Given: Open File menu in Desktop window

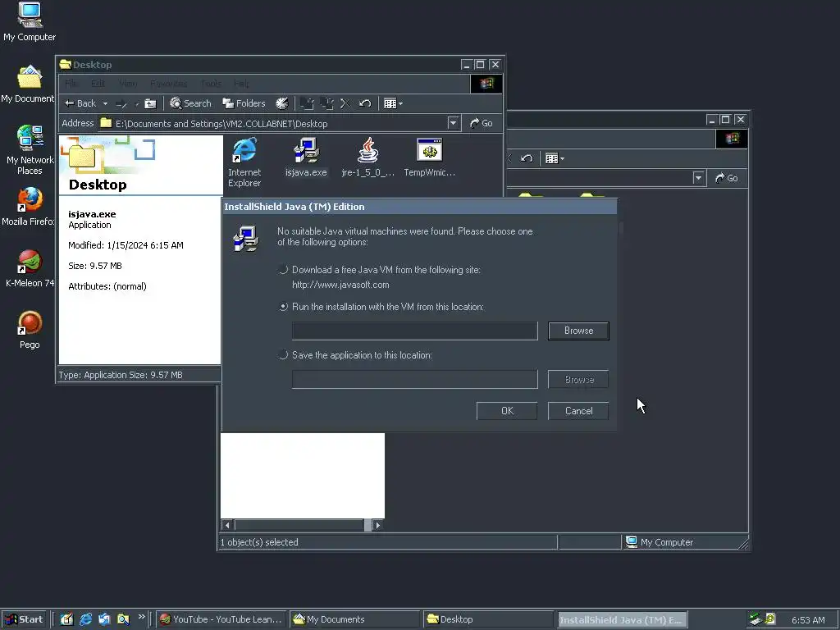Looking at the screenshot, I should click(x=71, y=84).
